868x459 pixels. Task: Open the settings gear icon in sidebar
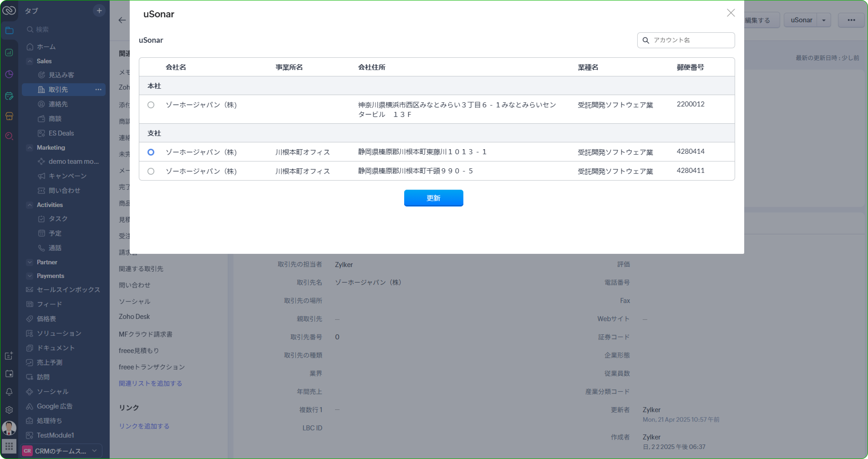9,410
